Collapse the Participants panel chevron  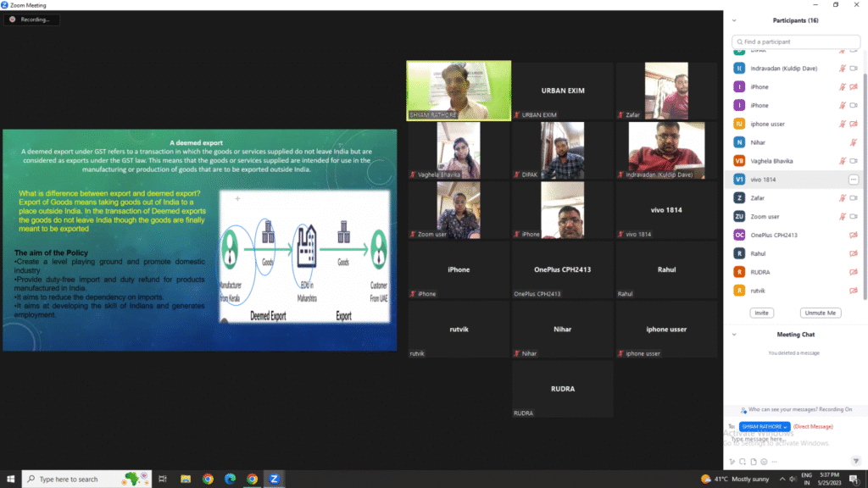(x=734, y=20)
